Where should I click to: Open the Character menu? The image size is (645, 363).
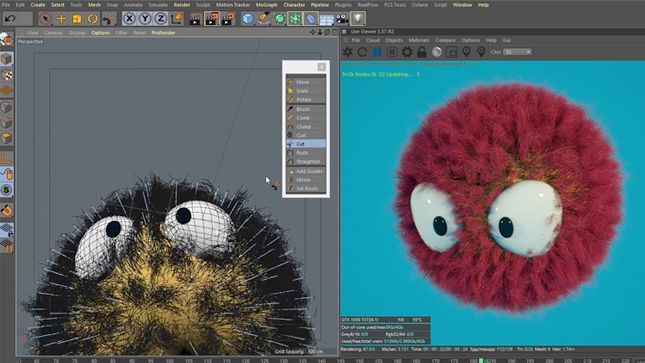tap(294, 5)
